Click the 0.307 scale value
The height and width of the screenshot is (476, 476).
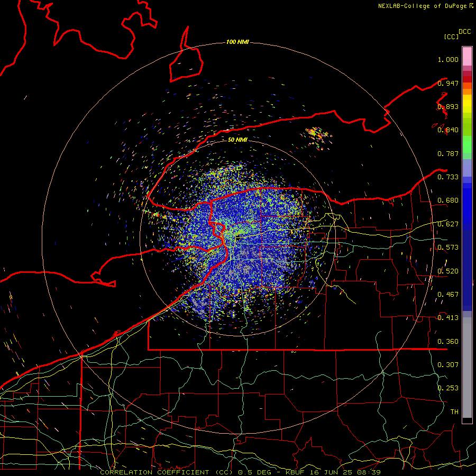tap(448, 364)
